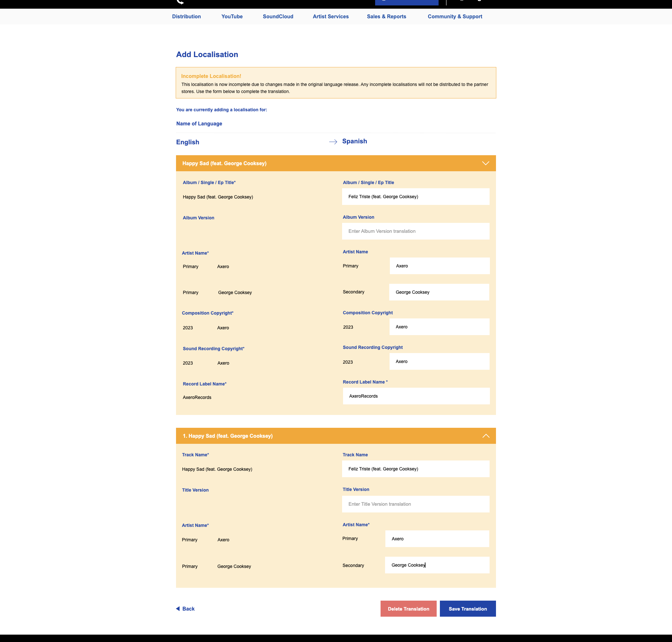Open the Distribution menu

tap(186, 16)
